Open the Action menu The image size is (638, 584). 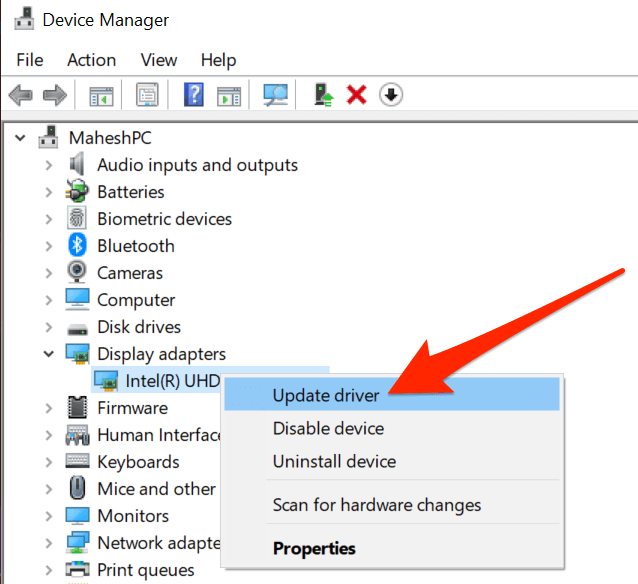click(x=92, y=60)
